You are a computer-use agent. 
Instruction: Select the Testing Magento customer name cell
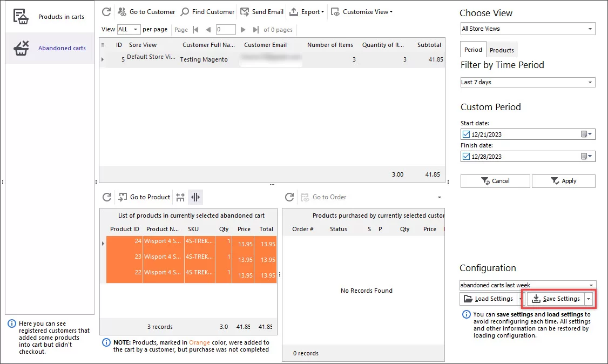pos(204,59)
